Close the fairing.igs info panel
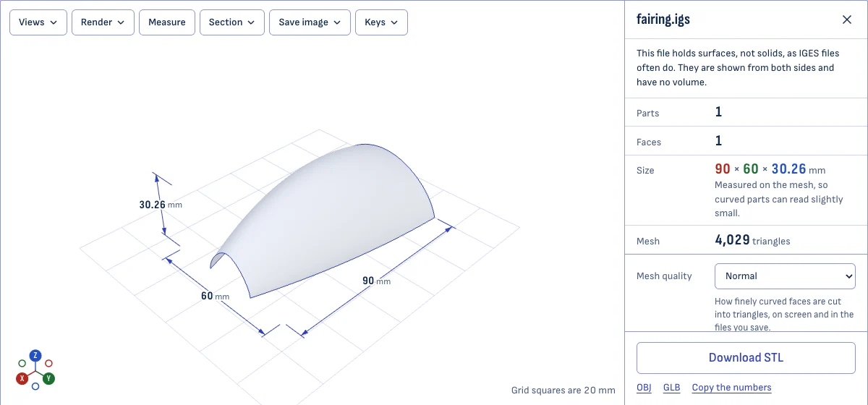This screenshot has height=405, width=868. 847,20
